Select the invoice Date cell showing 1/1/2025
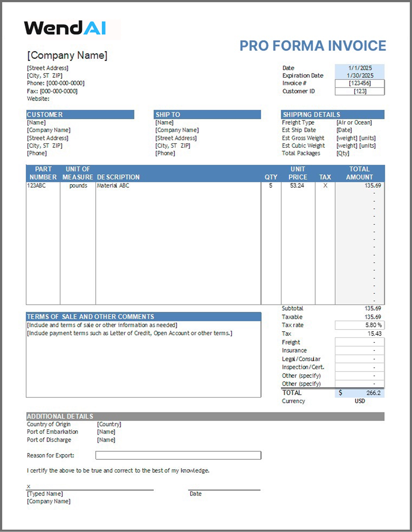Viewport: 412px width, 532px height. click(x=359, y=68)
